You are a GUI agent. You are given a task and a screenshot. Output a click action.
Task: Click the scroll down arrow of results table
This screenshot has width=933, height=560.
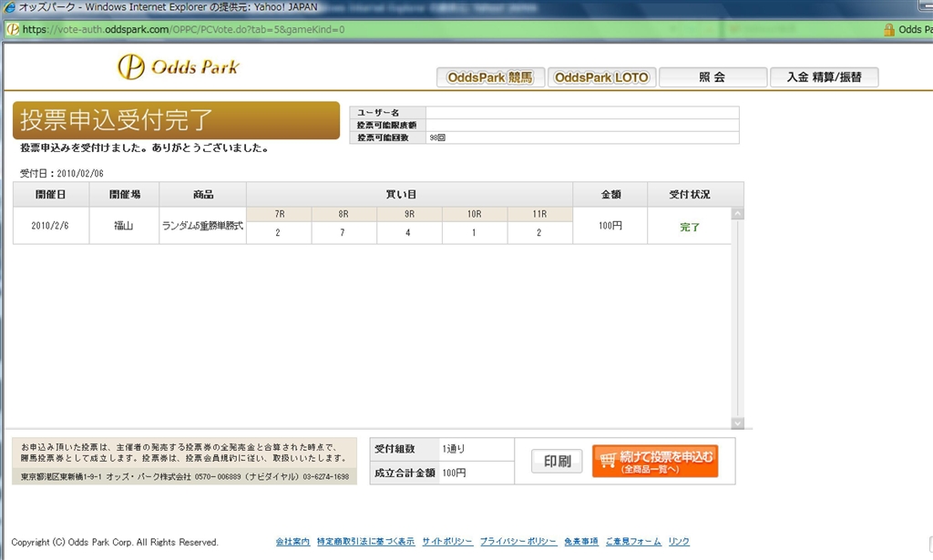pos(737,423)
